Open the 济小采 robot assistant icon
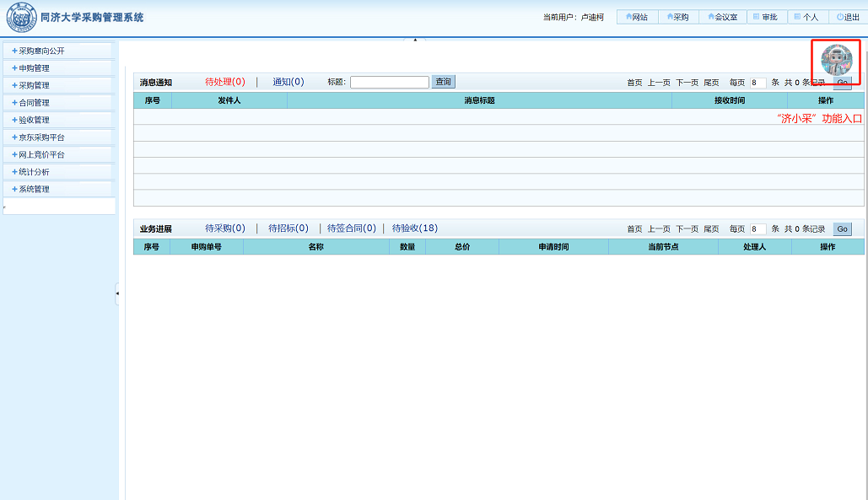868x500 pixels. click(x=836, y=60)
